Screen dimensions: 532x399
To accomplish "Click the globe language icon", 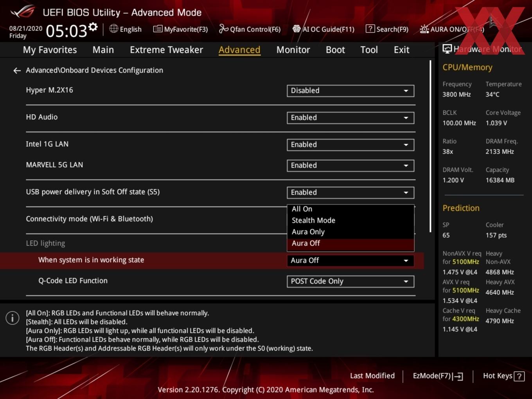I will tap(113, 29).
